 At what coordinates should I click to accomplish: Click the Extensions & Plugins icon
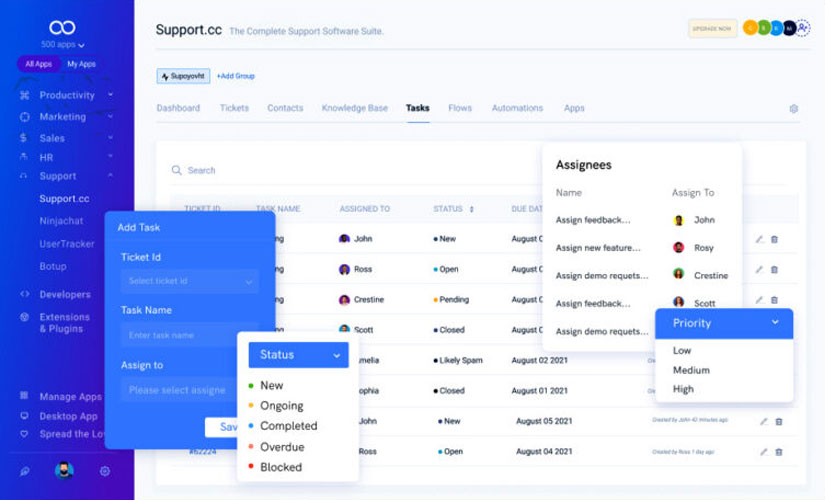coord(24,317)
